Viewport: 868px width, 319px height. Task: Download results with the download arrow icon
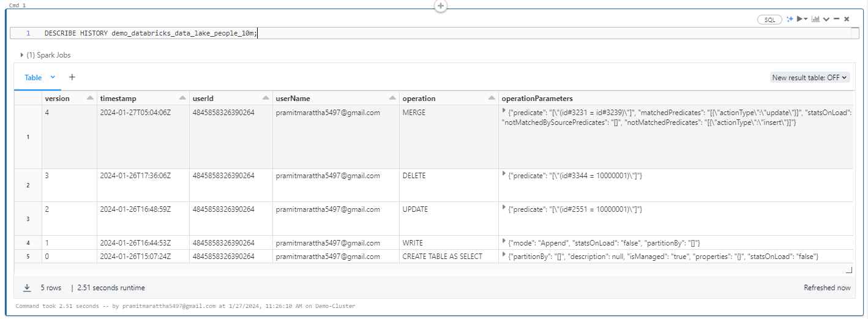pyautogui.click(x=27, y=288)
